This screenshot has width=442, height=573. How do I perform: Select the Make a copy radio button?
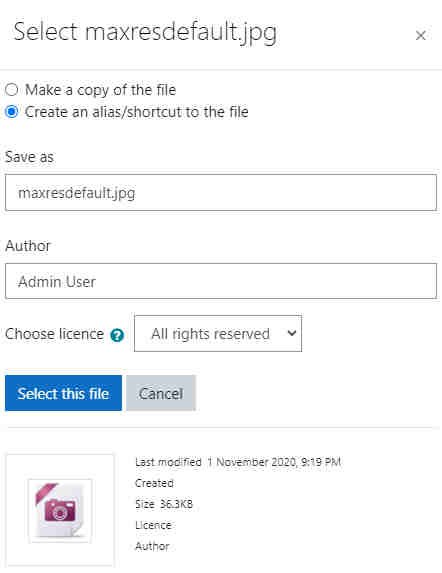tap(11, 90)
